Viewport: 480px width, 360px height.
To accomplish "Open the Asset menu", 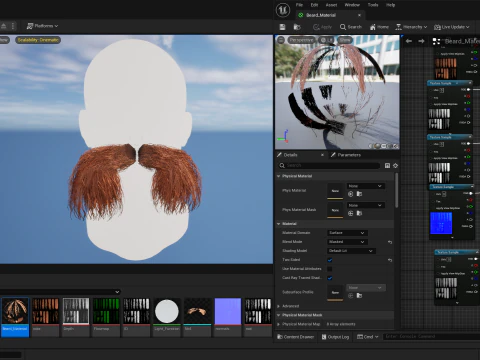I will tap(331, 5).
